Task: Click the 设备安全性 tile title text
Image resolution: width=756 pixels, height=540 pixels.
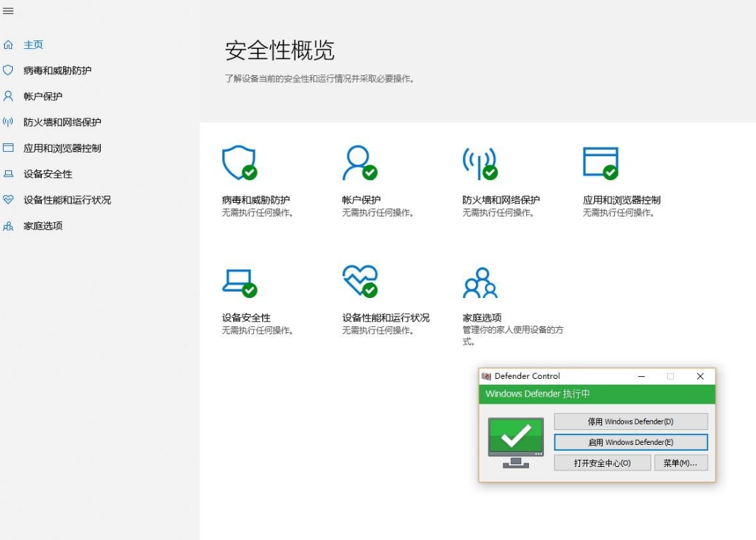Action: coord(246,317)
